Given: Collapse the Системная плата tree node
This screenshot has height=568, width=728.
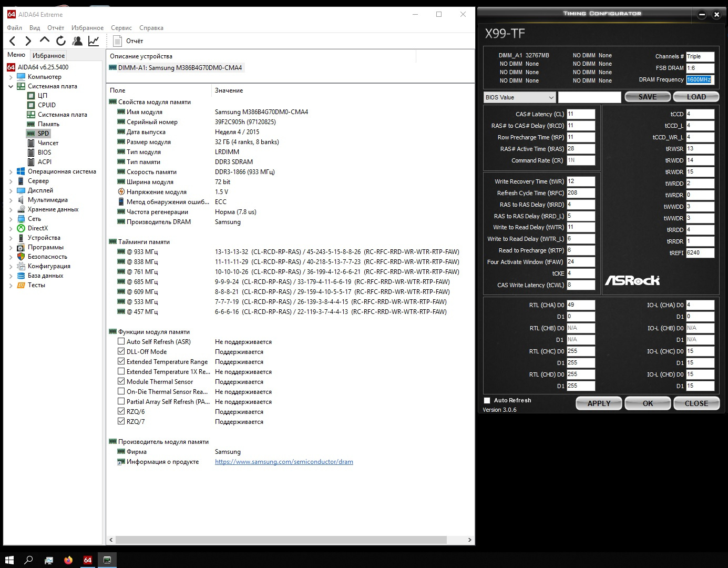Looking at the screenshot, I should pos(11,86).
